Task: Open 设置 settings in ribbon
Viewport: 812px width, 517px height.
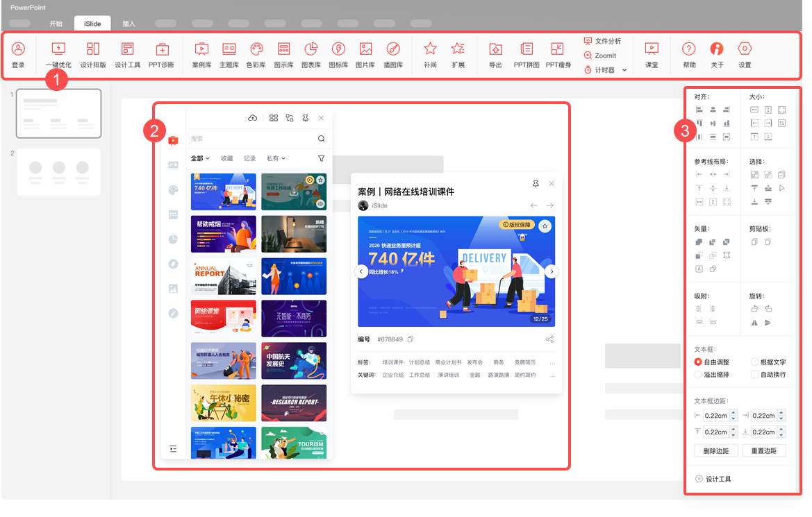Action: coord(745,55)
